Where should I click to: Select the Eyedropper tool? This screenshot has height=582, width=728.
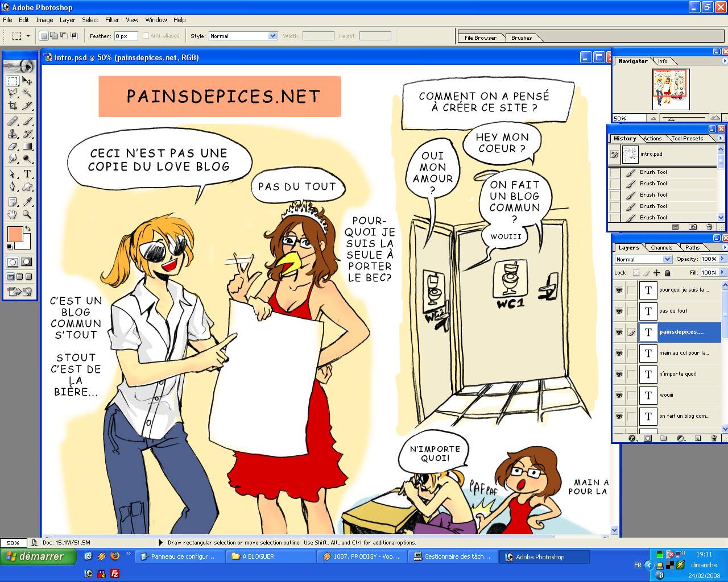[x=27, y=202]
